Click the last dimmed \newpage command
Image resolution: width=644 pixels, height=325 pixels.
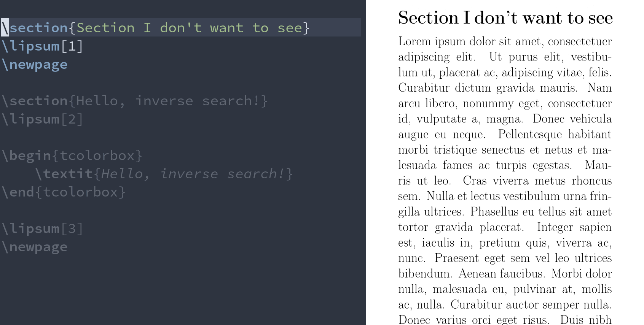point(35,247)
